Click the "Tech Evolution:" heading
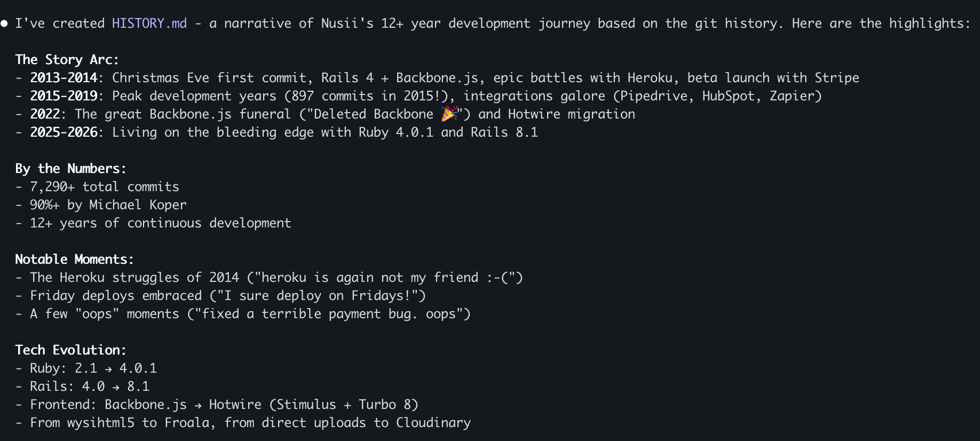 (70, 350)
